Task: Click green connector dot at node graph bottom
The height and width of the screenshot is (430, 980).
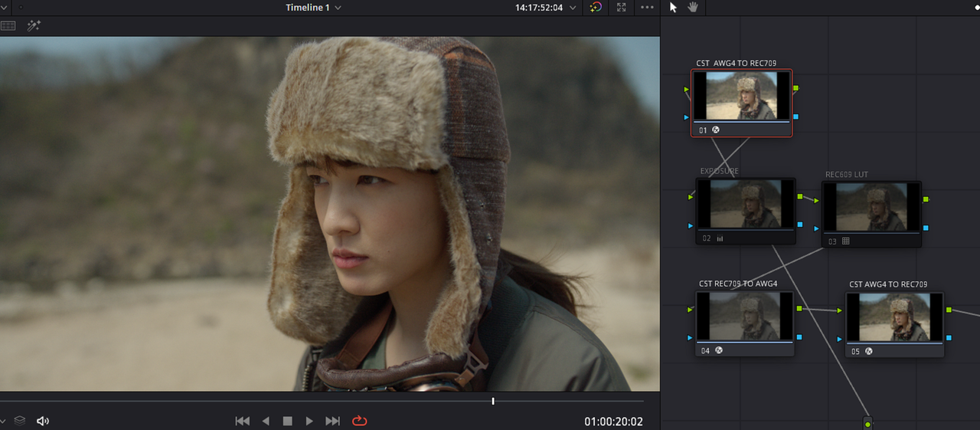Action: coord(867,424)
